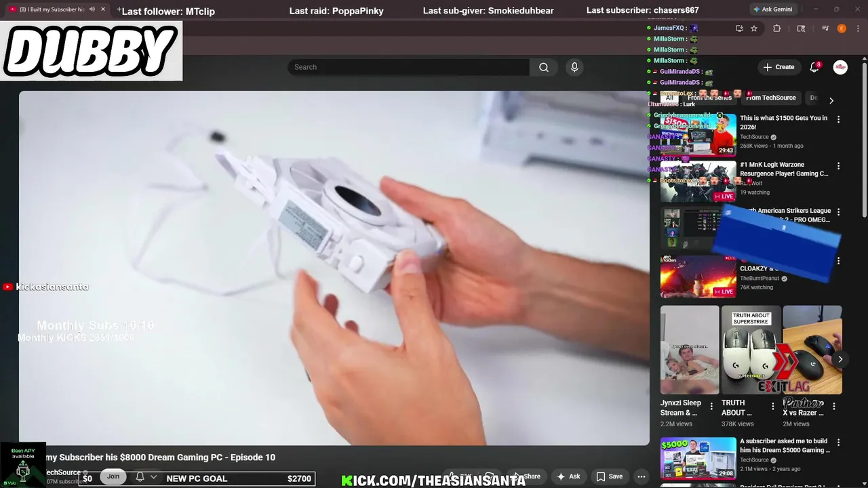Close the 'I Built my Subscriber' browser tab

click(103, 9)
